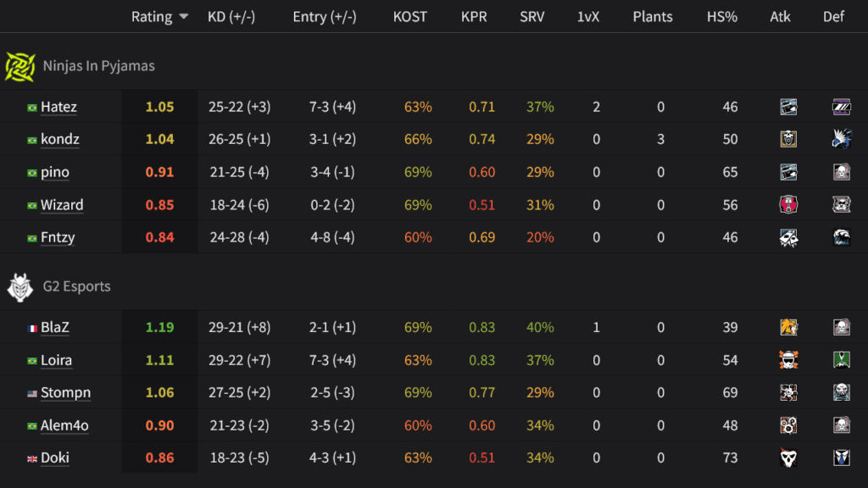The width and height of the screenshot is (868, 488).
Task: Click Stompn's attacker operator icon
Action: pyautogui.click(x=788, y=392)
